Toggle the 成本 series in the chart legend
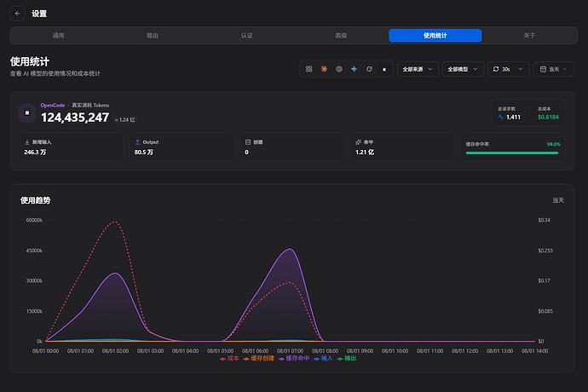The width and height of the screenshot is (588, 392). 229,358
